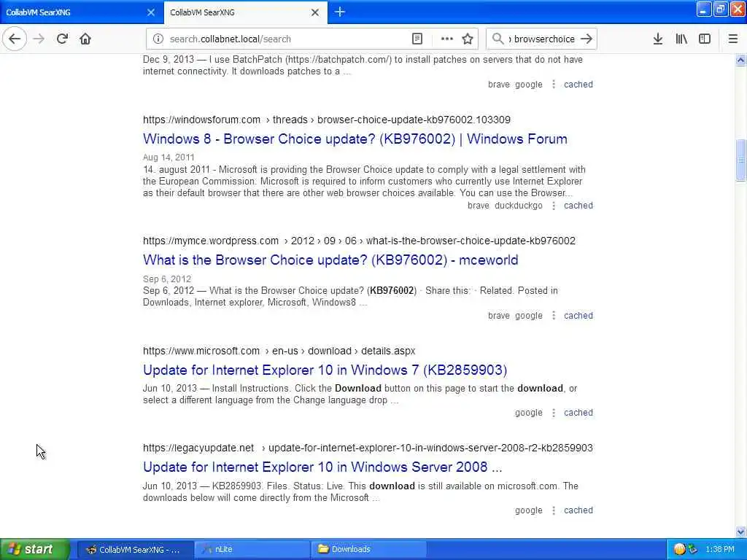Click the search bar magnifier icon
747x560 pixels.
pos(498,39)
